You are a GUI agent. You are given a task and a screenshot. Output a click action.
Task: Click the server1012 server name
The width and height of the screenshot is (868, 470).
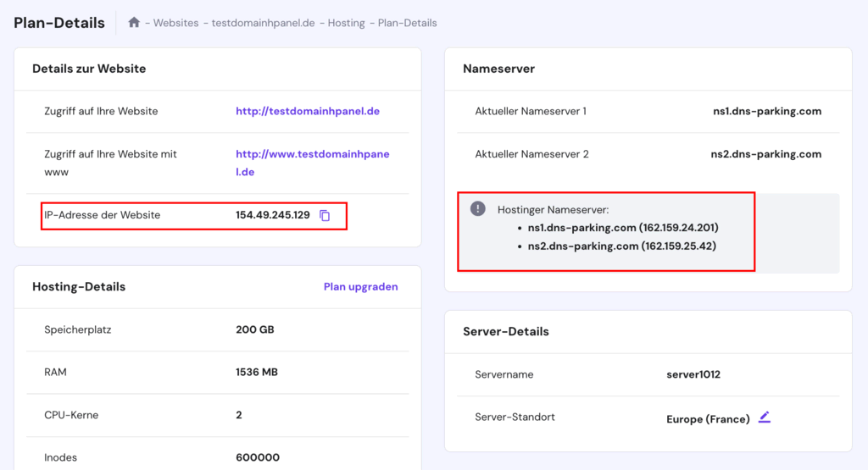point(693,374)
